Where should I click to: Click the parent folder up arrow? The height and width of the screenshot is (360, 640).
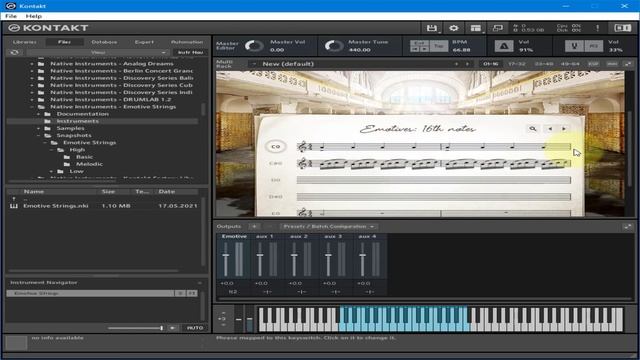pos(14,199)
